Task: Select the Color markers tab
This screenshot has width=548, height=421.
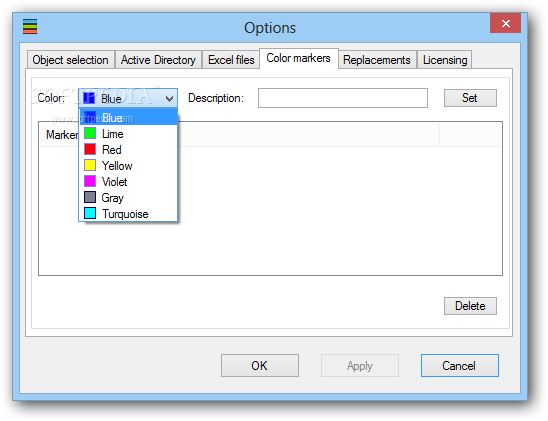Action: (298, 58)
